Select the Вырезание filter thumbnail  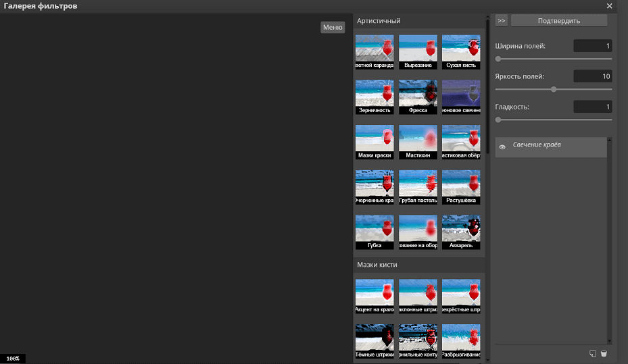418,52
